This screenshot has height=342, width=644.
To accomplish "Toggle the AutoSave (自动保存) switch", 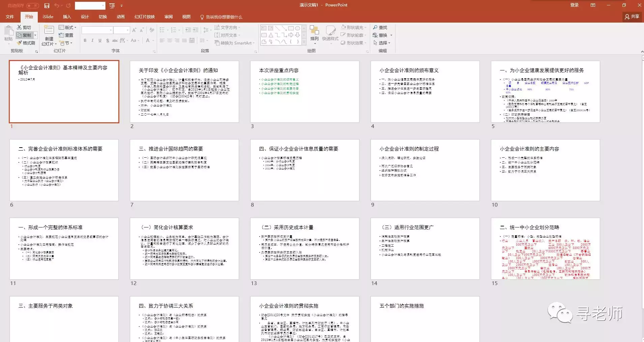I will pyautogui.click(x=33, y=5).
